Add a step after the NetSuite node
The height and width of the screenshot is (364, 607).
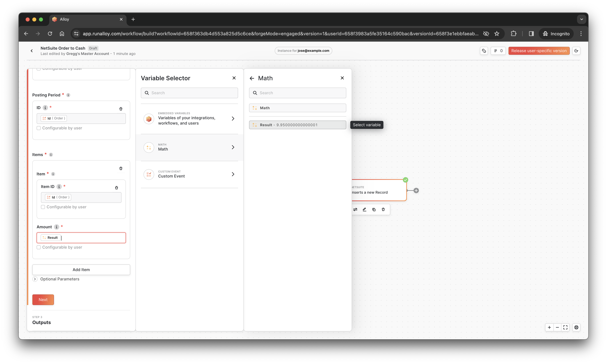[416, 191]
